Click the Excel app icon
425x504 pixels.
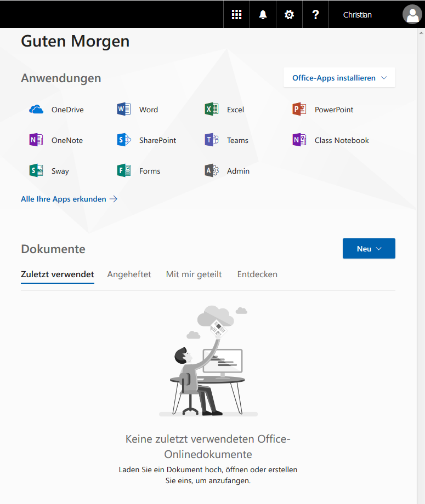tap(212, 109)
